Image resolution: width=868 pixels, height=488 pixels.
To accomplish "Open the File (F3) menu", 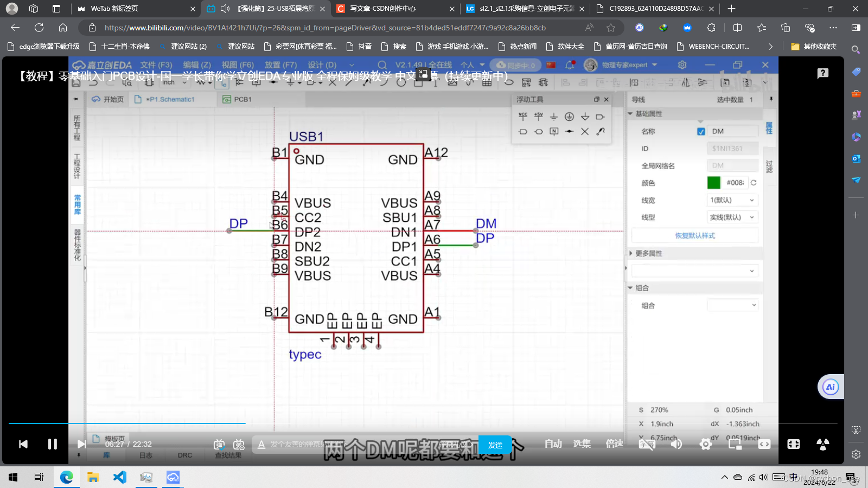I will coord(156,65).
